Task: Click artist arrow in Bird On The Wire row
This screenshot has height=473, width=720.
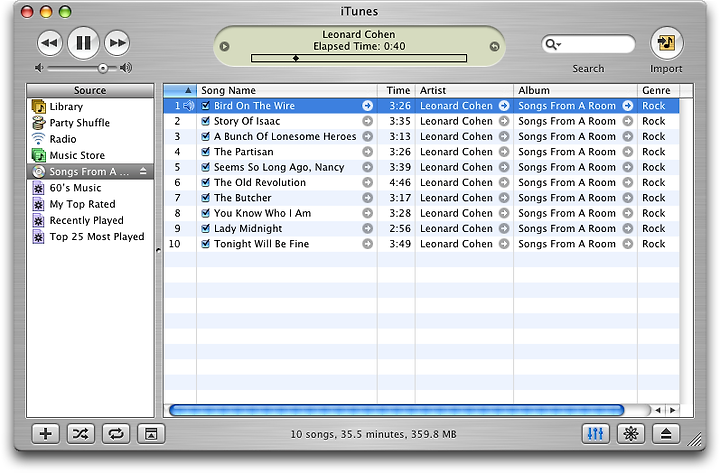Action: (504, 106)
